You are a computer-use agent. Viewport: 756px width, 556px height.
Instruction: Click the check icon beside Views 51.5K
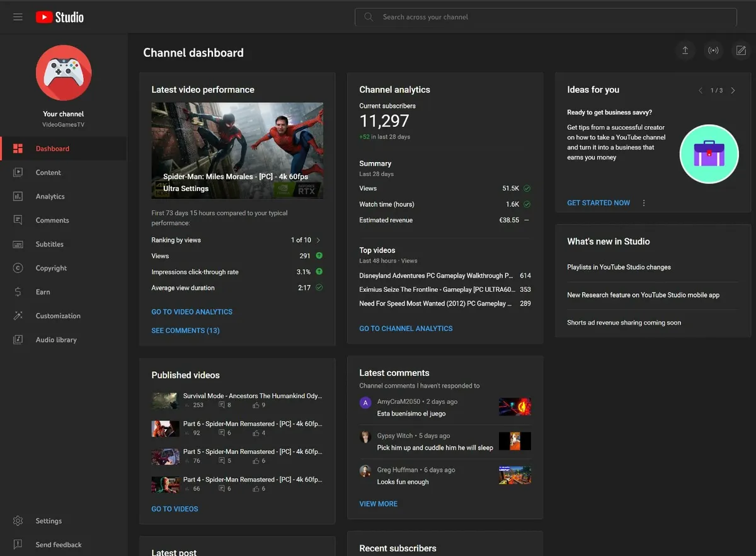527,188
